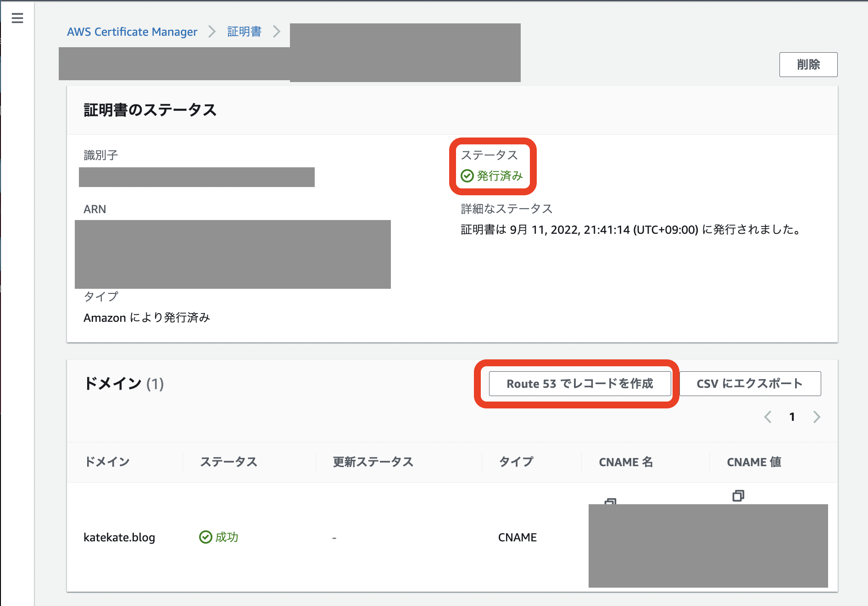Click the 更新ステータス column header

point(373,462)
